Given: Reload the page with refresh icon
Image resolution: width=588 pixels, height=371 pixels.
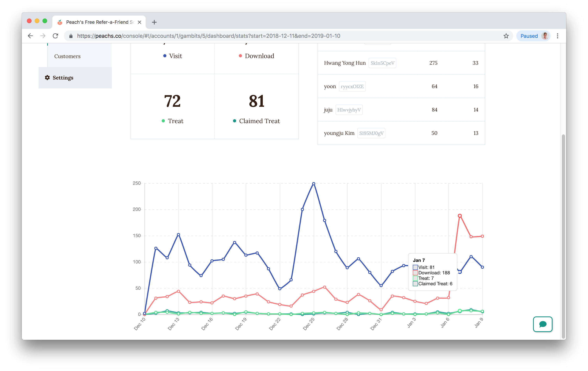Looking at the screenshot, I should 56,36.
